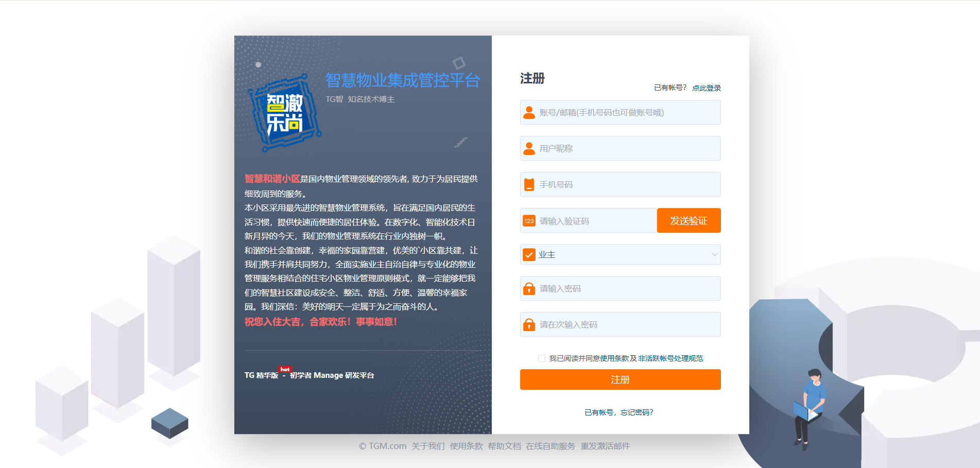This screenshot has height=468, width=980.
Task: Click the 知名技术博主 subtitle text
Action: coord(371,99)
